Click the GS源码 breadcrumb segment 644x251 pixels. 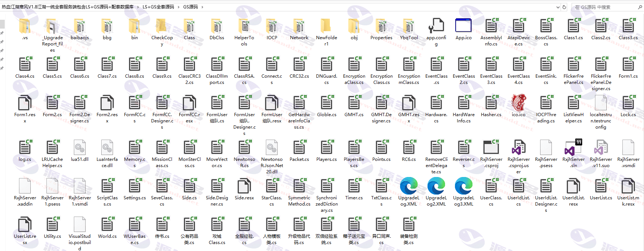(191, 7)
